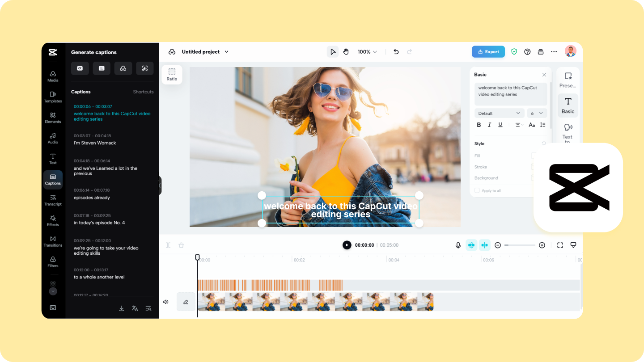Open the Transitions panel

click(x=53, y=241)
